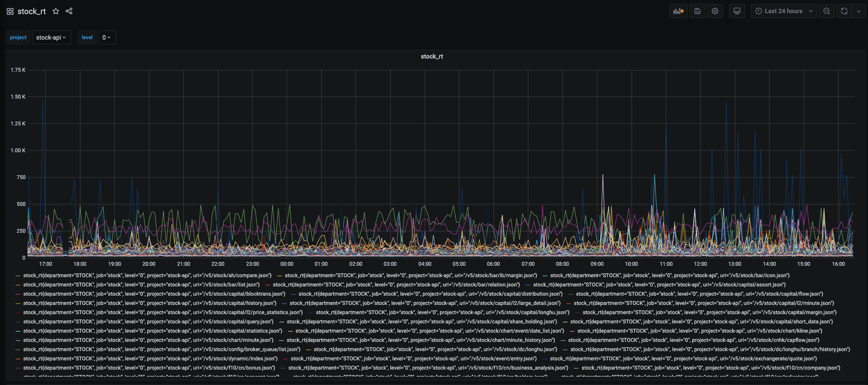Select cnhk/capflow.json legend entry
The image size is (868, 385).
coord(694,340)
